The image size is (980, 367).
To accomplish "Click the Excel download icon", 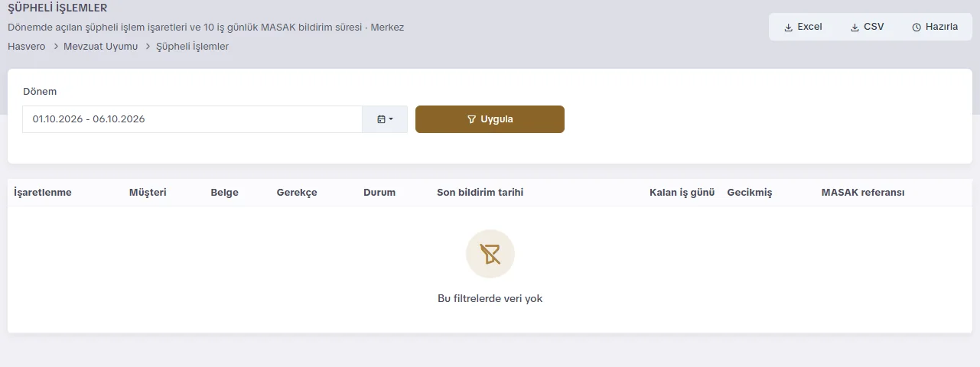I will [788, 28].
